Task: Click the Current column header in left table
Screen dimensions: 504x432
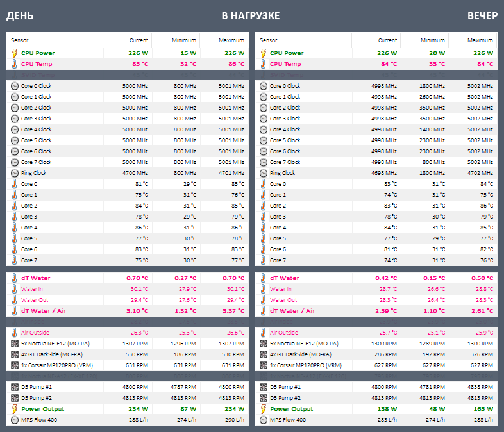Action: [x=139, y=40]
